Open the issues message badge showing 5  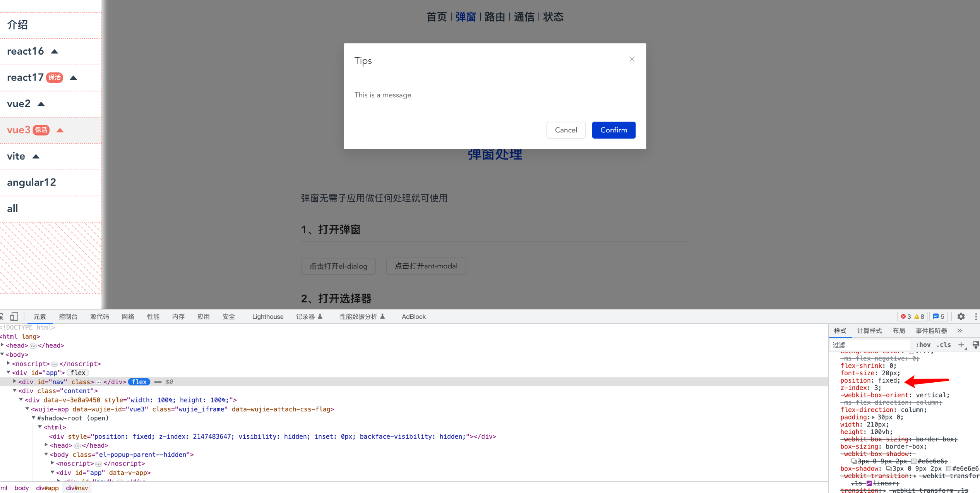click(x=939, y=316)
